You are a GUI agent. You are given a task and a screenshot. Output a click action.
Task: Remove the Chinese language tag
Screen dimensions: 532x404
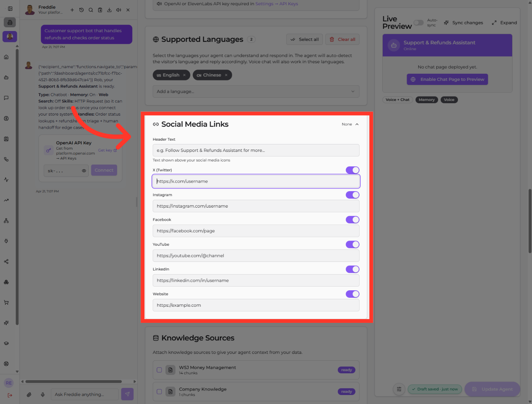tap(226, 75)
